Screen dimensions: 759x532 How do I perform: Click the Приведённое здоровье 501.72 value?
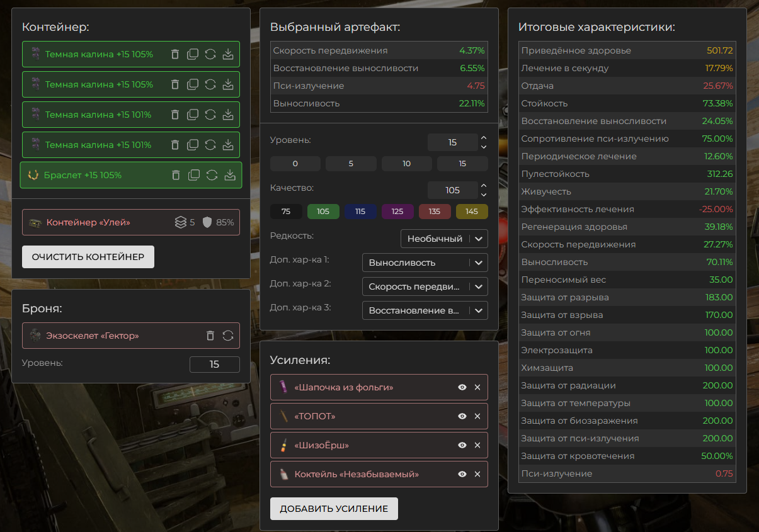(x=720, y=50)
